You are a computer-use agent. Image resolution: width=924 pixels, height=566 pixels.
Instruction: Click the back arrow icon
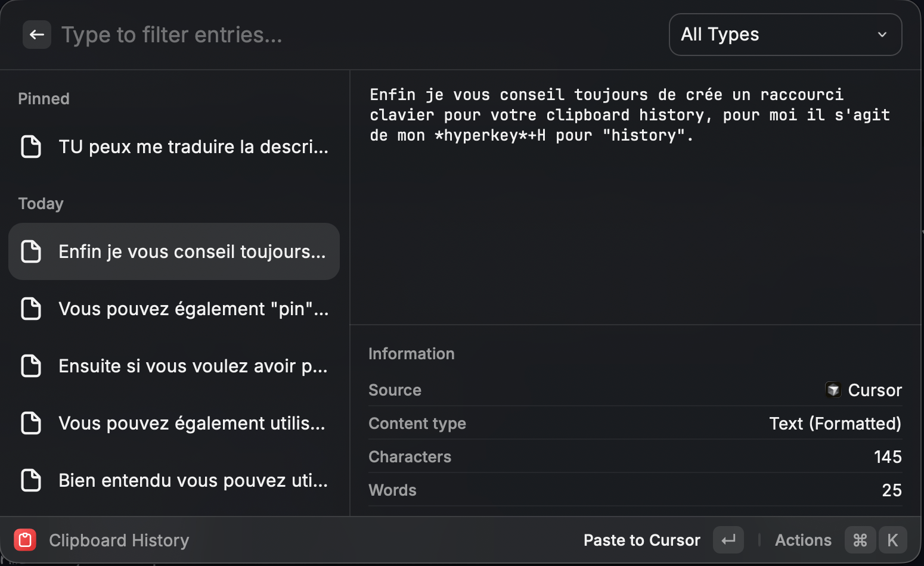tap(37, 35)
